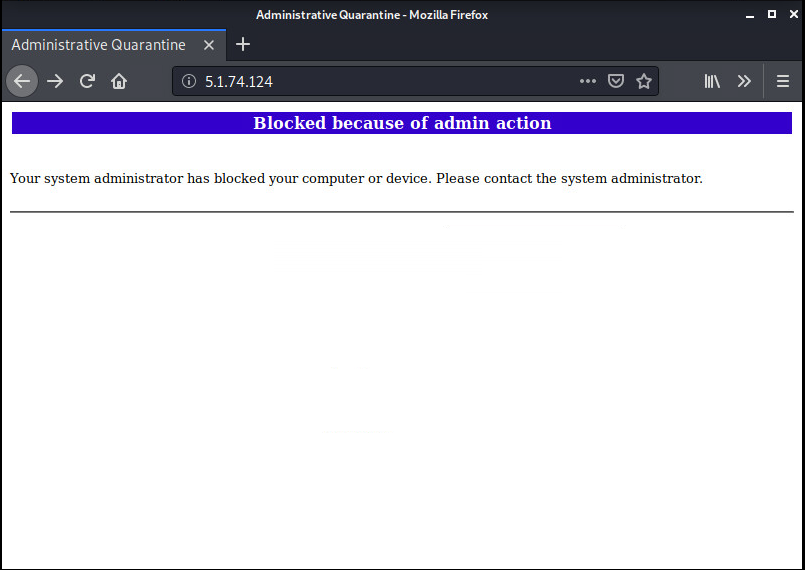The width and height of the screenshot is (805, 570).
Task: Bookmark this page with the star
Action: (x=644, y=81)
